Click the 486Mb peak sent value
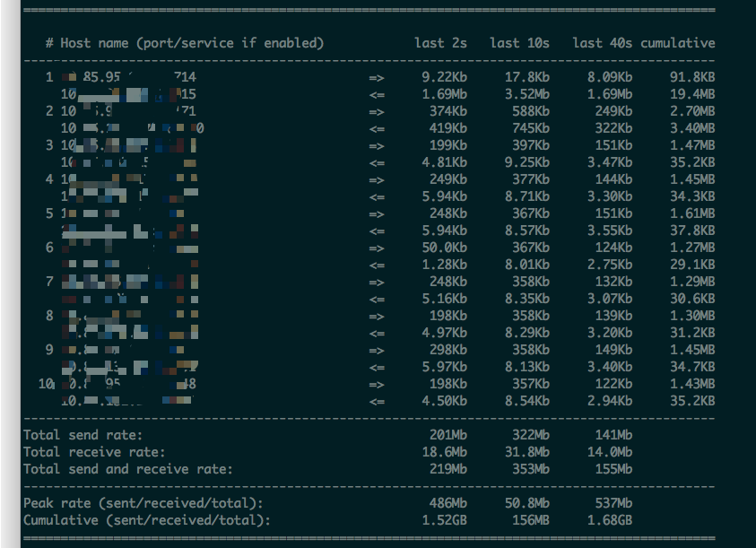 click(x=448, y=503)
